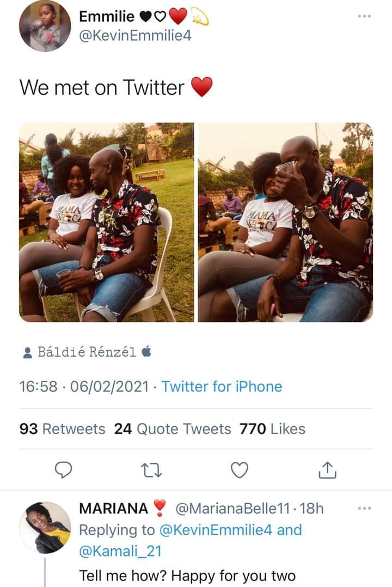Open Emmilie's profile picture

pyautogui.click(x=45, y=26)
